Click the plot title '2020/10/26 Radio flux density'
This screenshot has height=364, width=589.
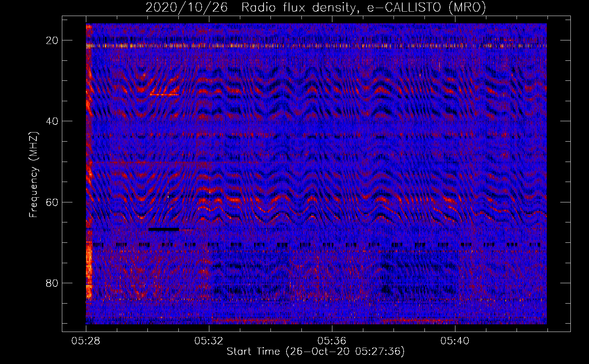click(x=316, y=7)
